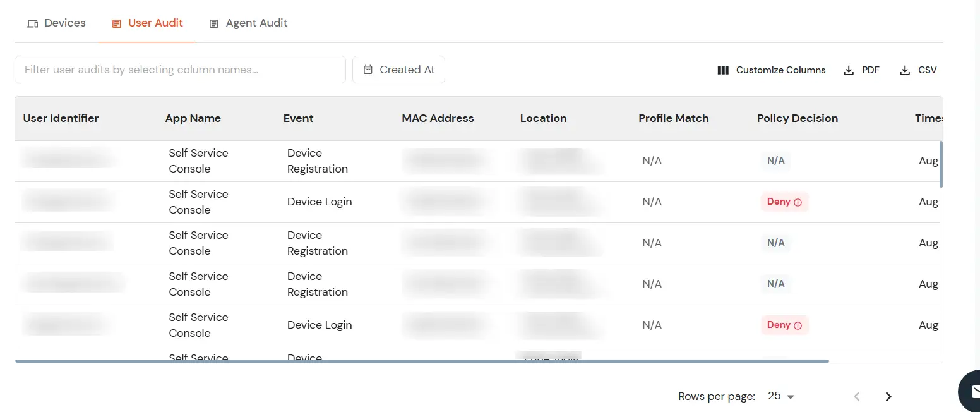Click the Policy Decision column header
Screen dimensions: 980x412
(798, 118)
